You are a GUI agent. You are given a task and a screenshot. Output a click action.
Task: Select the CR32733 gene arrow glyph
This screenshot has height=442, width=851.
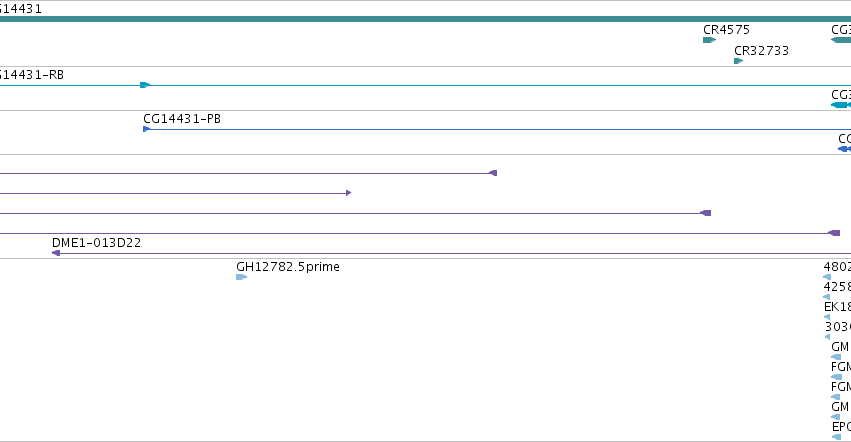point(738,61)
